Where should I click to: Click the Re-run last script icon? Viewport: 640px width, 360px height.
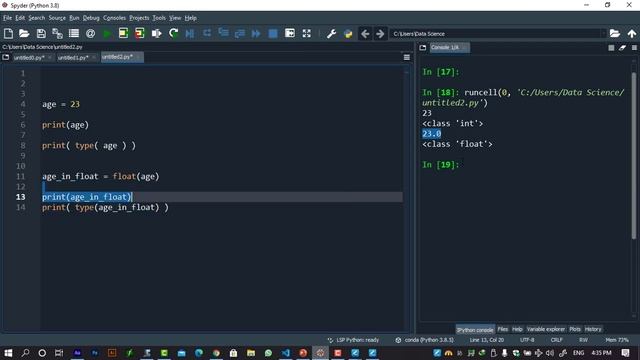coord(173,33)
